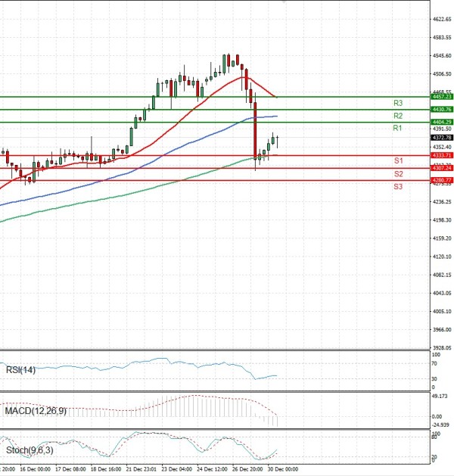
Task: Select the S2 support label
Action: point(397,174)
